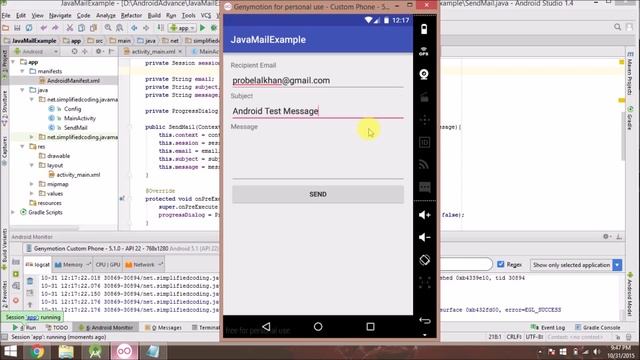Click the Subject field with Android Test Message
Screen dimensions: 640x360
click(318, 111)
